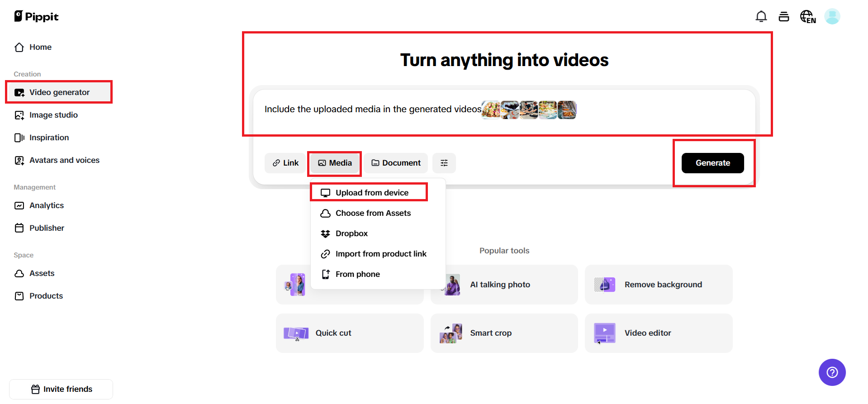Click the Video editor tool icon

pyautogui.click(x=605, y=333)
